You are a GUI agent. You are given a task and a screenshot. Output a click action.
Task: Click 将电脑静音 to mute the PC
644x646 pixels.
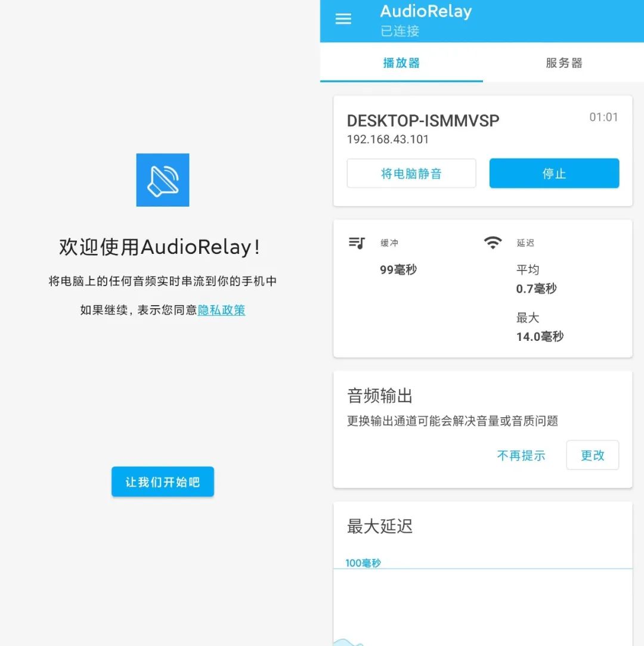(x=411, y=173)
